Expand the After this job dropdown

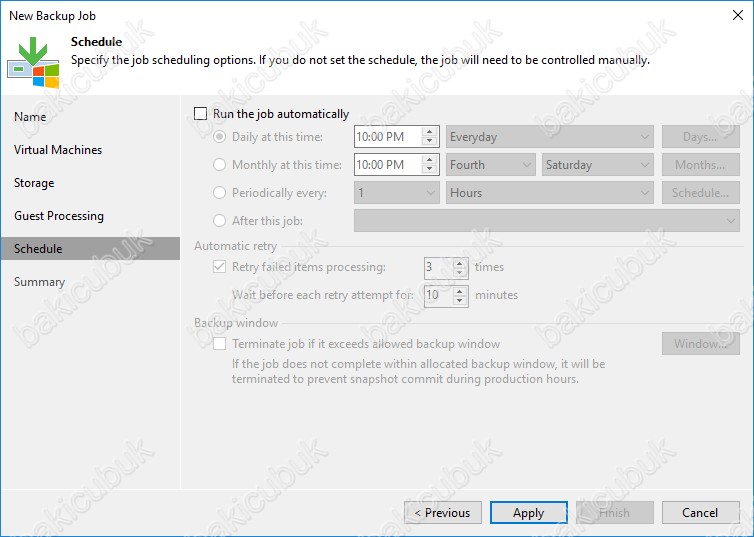coord(547,221)
